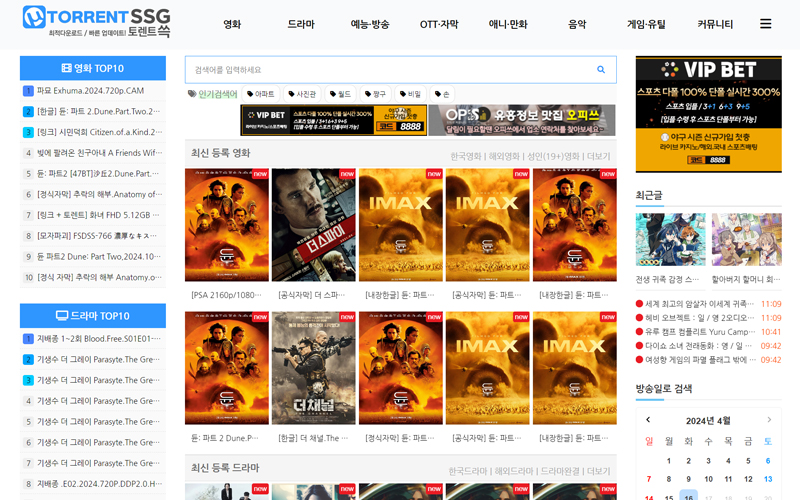800x500 pixels.
Task: Go to previous calendar month
Action: point(648,419)
